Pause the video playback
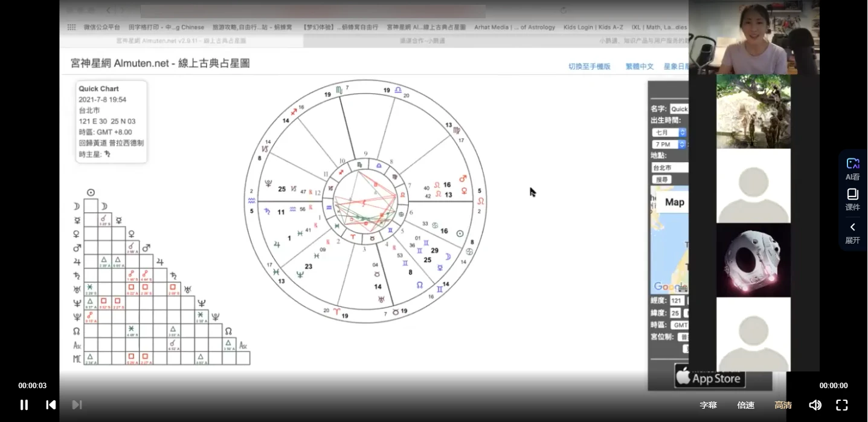 (24, 405)
